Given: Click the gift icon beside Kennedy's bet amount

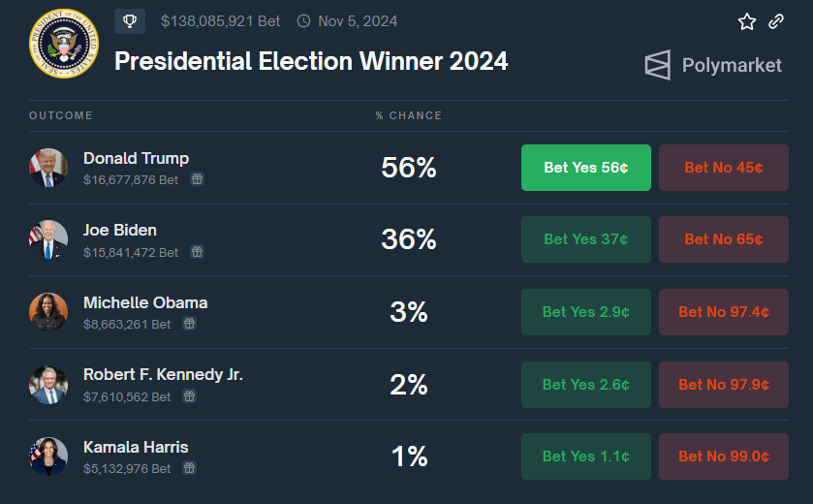Looking at the screenshot, I should pos(190,396).
